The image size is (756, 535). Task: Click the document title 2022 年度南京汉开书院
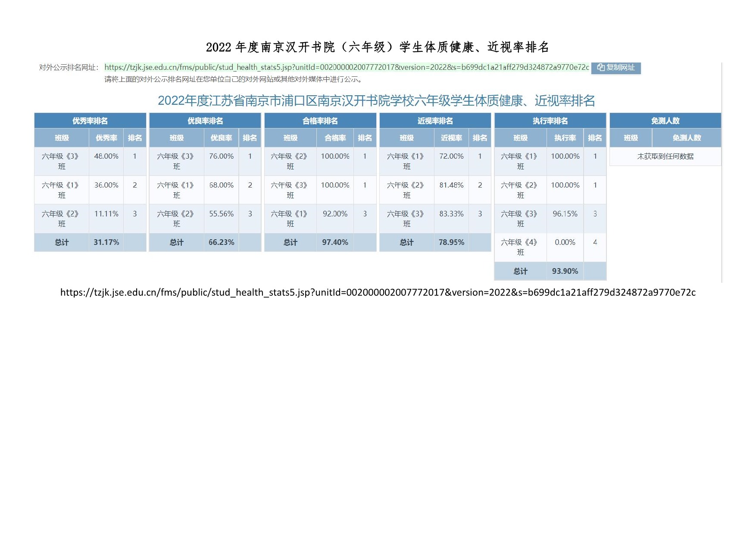378,47
